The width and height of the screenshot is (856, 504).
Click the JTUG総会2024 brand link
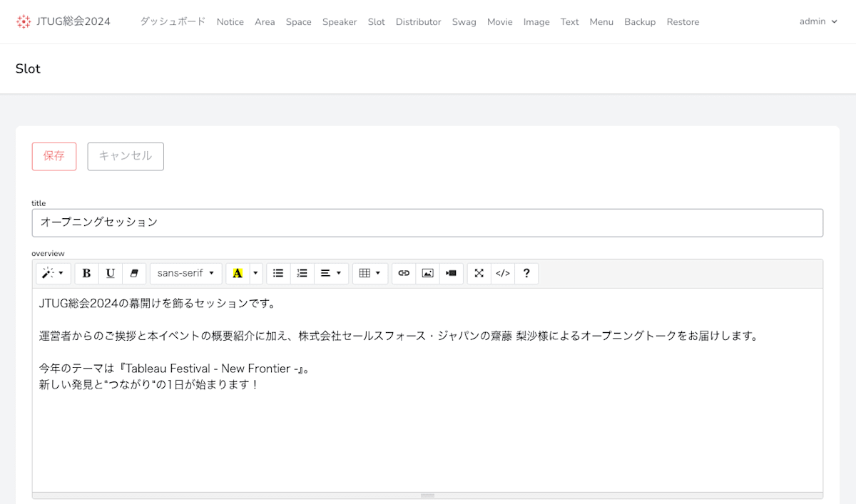(63, 21)
